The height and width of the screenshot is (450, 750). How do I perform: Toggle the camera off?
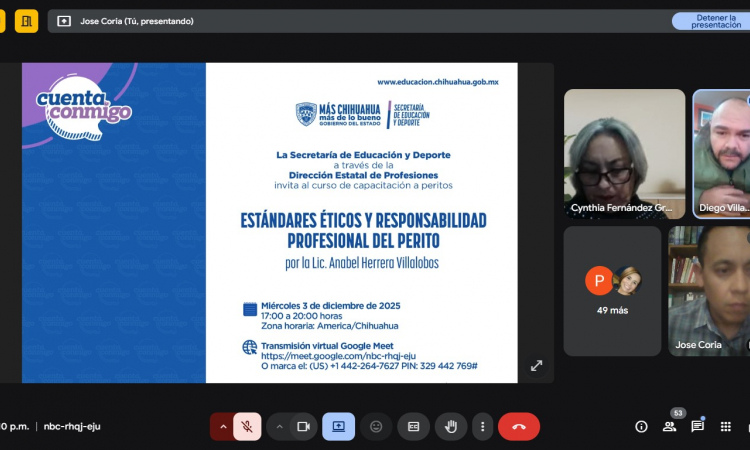(x=303, y=426)
